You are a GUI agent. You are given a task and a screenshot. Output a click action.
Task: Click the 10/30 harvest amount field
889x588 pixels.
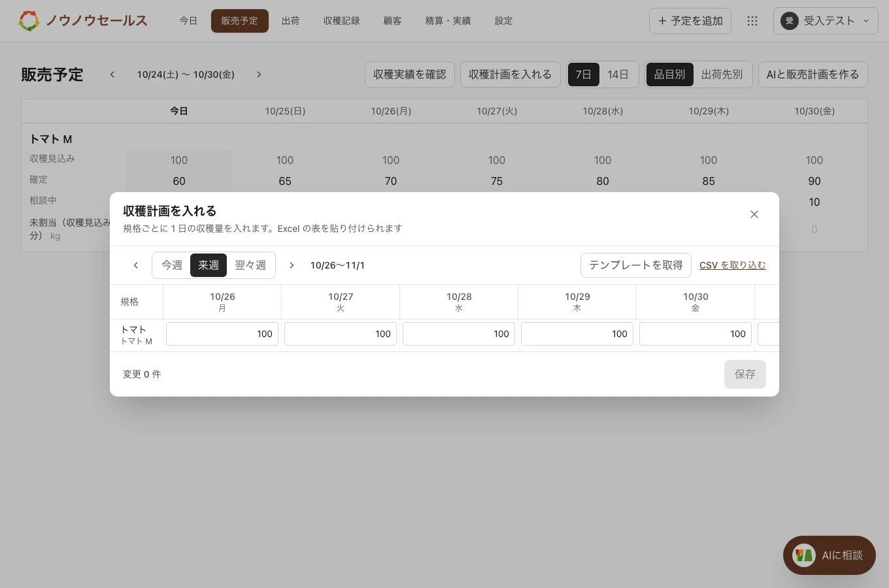point(696,334)
